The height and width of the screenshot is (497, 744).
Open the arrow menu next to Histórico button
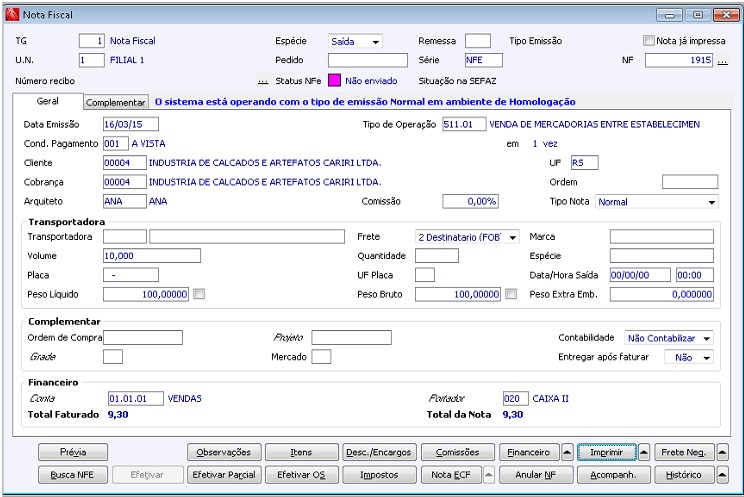(722, 474)
